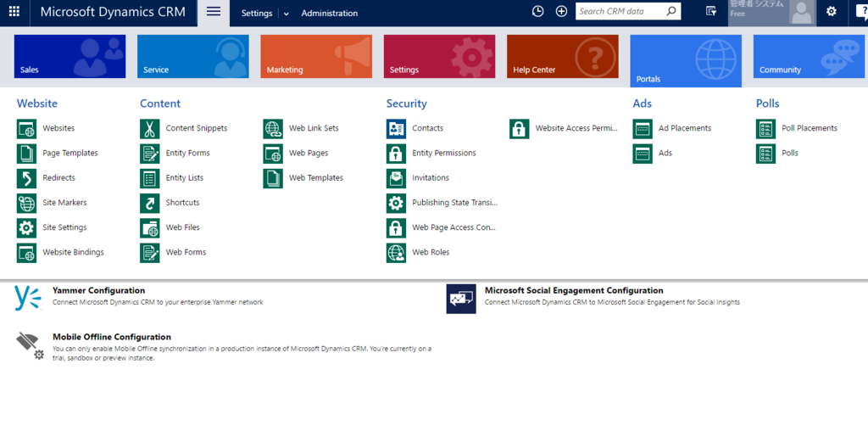Click the Security group heading
The height and width of the screenshot is (431, 868).
406,104
